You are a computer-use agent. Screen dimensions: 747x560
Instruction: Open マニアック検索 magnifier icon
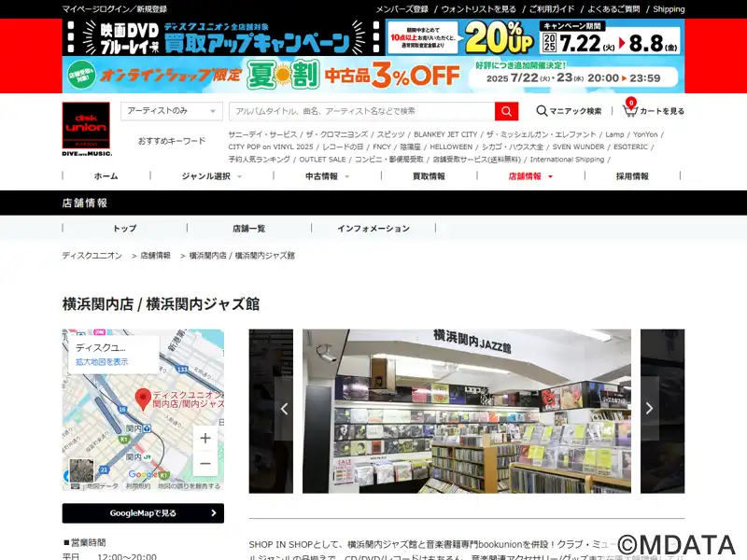tap(542, 111)
